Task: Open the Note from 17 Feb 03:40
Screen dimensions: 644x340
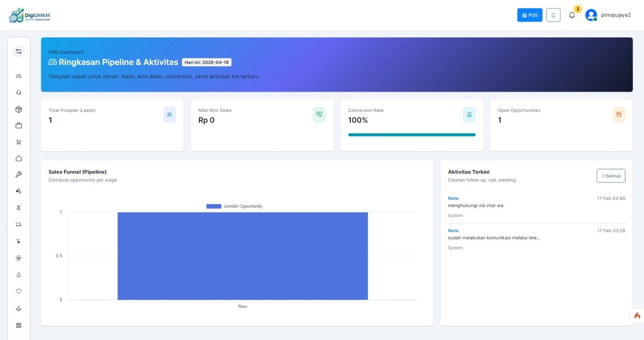Action: tap(453, 198)
